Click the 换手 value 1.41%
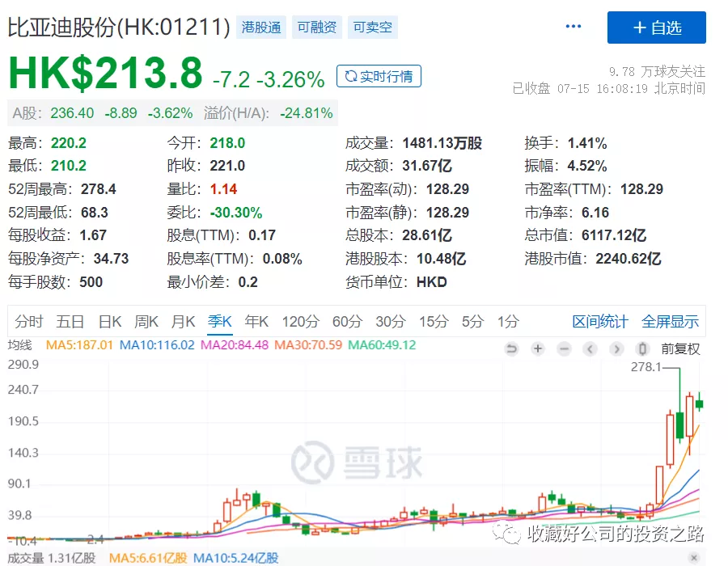 587,143
